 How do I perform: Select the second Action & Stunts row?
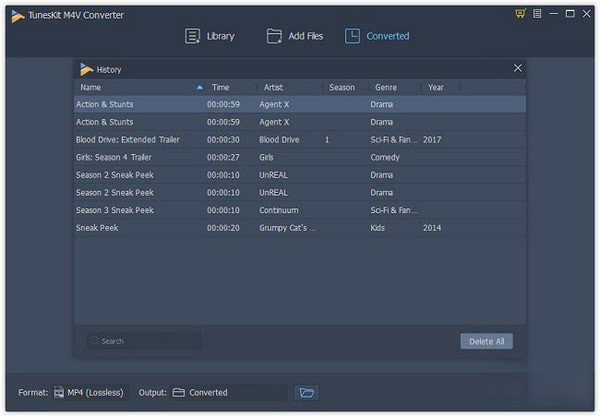(x=300, y=122)
